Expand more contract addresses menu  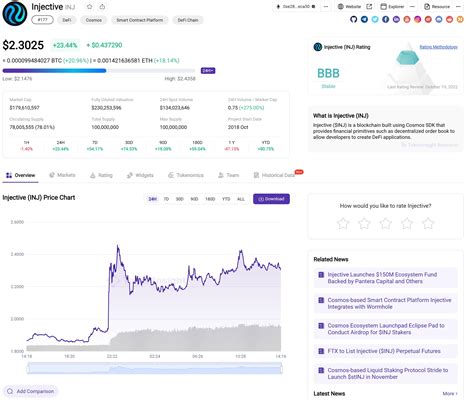(x=326, y=7)
